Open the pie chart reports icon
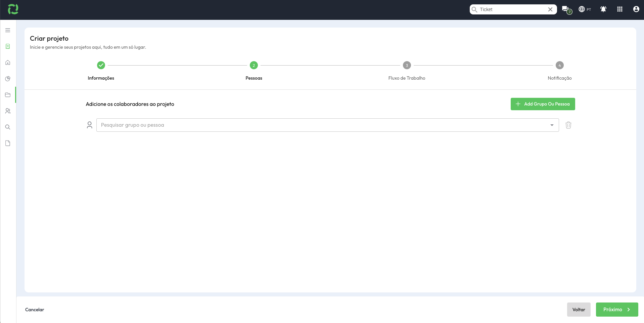Image resolution: width=644 pixels, height=323 pixels. pyautogui.click(x=8, y=79)
